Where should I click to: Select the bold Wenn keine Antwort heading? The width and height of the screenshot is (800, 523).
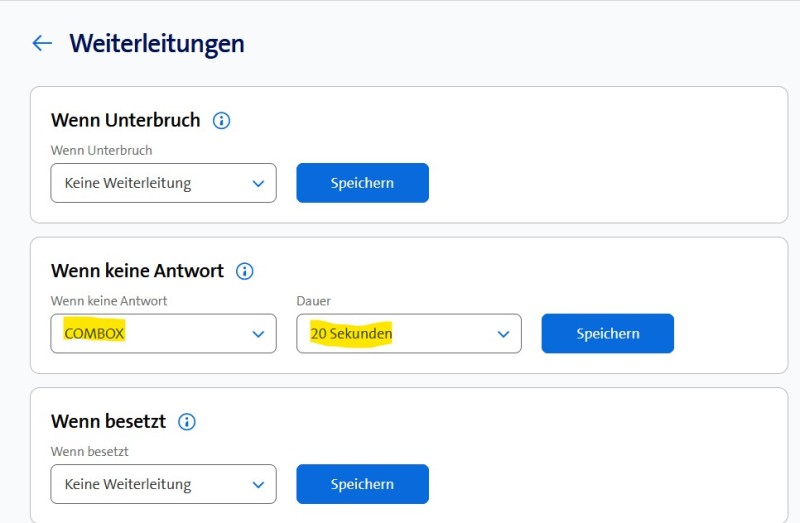(138, 271)
